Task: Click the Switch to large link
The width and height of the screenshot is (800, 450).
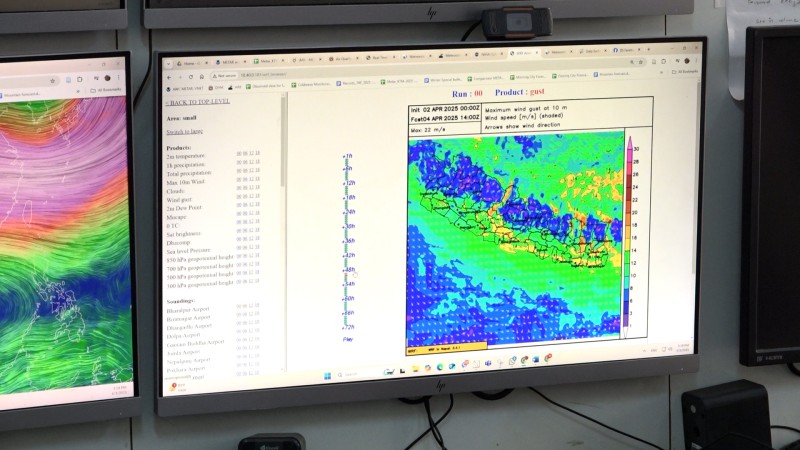Action: [x=184, y=132]
